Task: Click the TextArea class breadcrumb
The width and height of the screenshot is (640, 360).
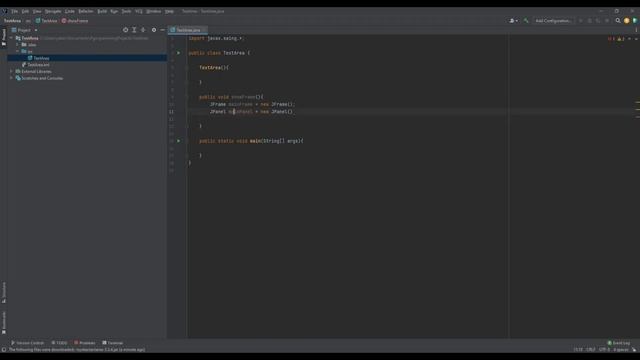Action: click(x=47, y=21)
